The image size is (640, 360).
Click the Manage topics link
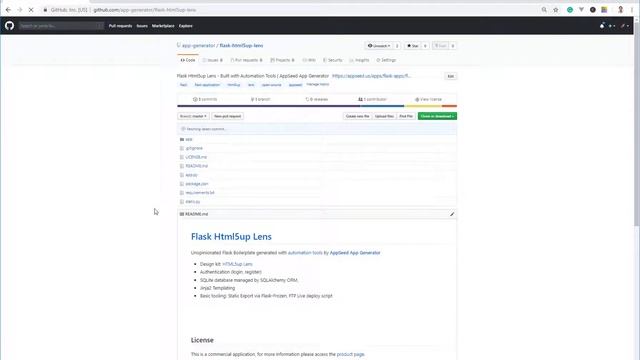[x=318, y=84]
